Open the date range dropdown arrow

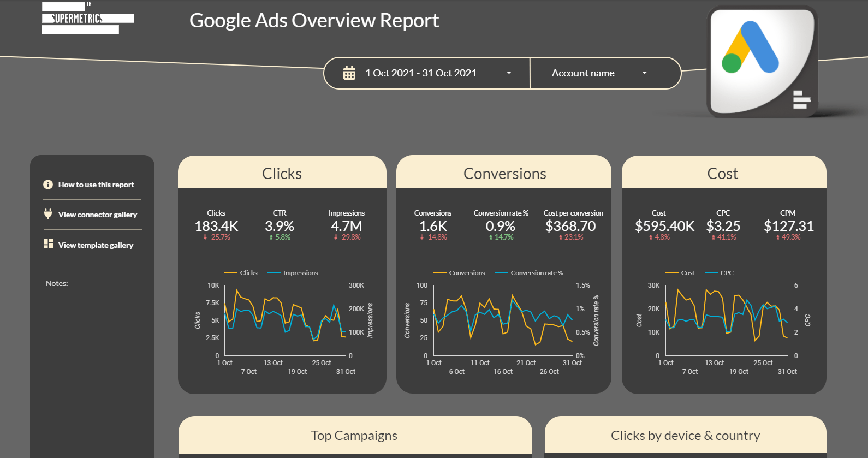[x=509, y=73]
